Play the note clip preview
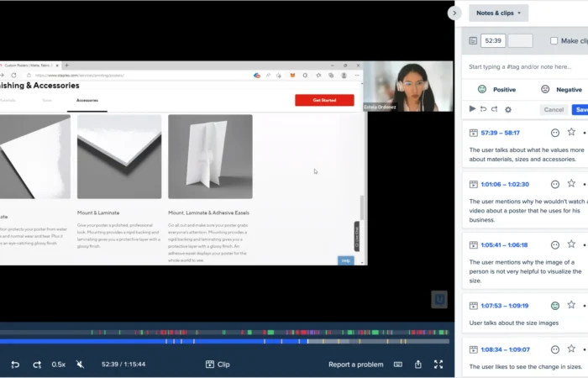This screenshot has width=588, height=378. click(472, 109)
